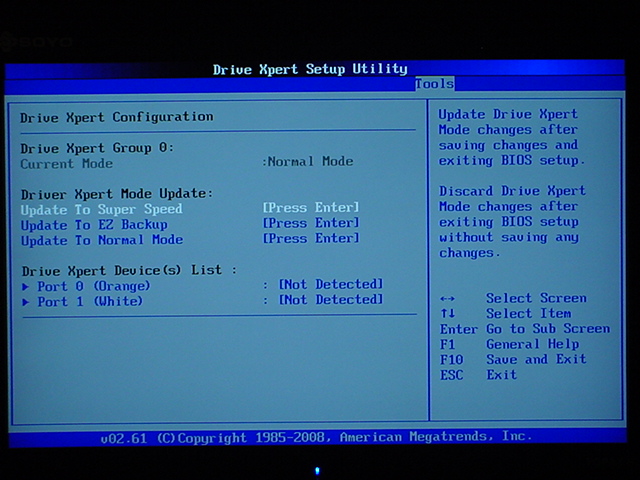Screen dimensions: 640x480
Task: Choose Update To Normal Mode option
Action: point(102,240)
